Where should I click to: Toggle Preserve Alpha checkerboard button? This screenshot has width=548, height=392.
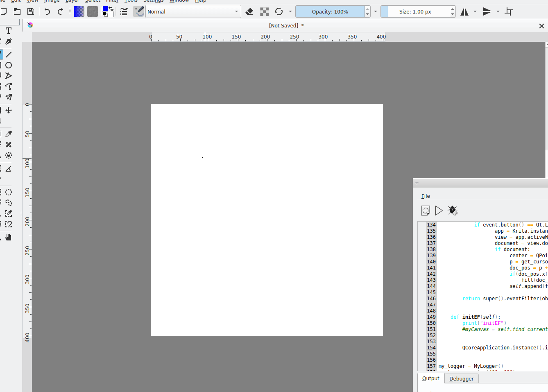tap(265, 12)
